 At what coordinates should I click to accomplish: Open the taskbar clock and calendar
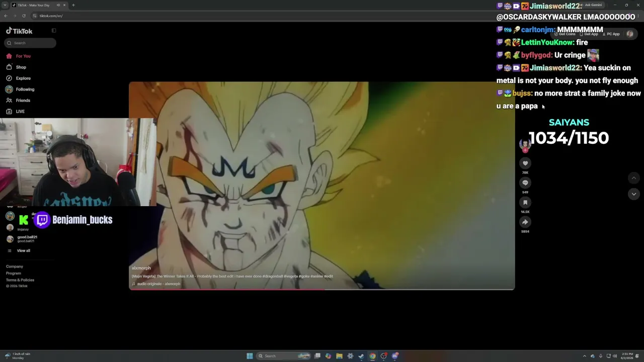tap(627, 356)
